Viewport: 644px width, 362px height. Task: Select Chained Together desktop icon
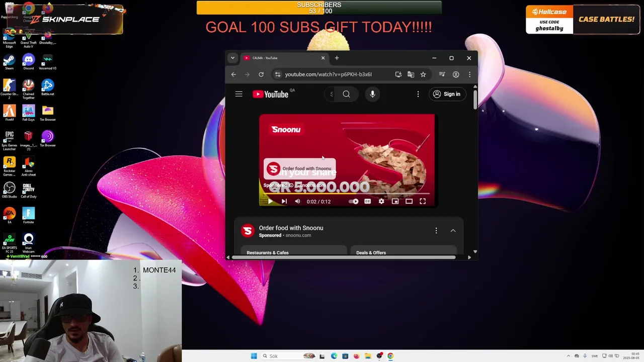coord(28,89)
